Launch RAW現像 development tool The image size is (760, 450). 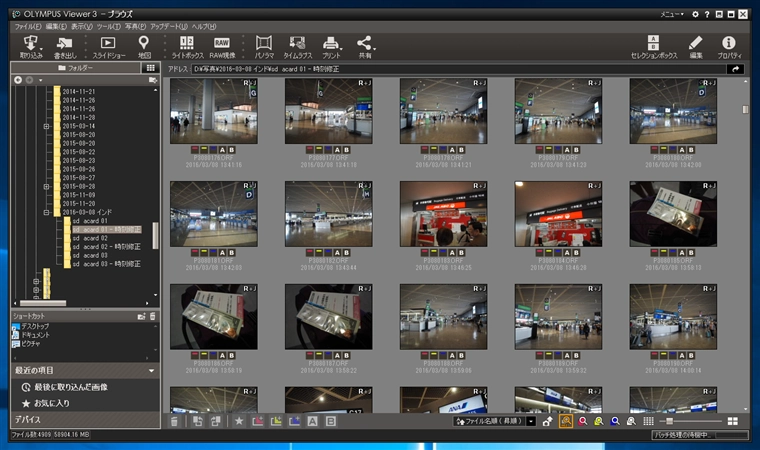(x=222, y=47)
